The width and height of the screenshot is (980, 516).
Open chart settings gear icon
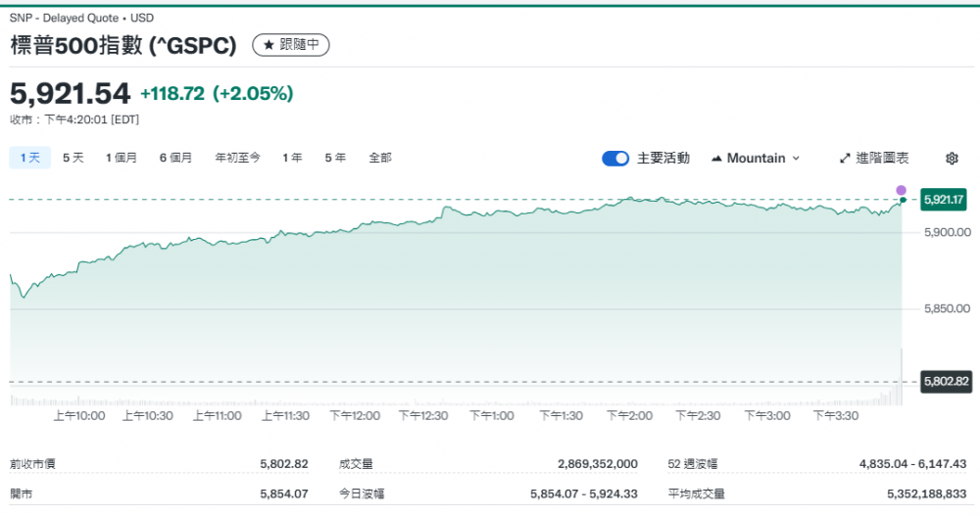pos(952,159)
